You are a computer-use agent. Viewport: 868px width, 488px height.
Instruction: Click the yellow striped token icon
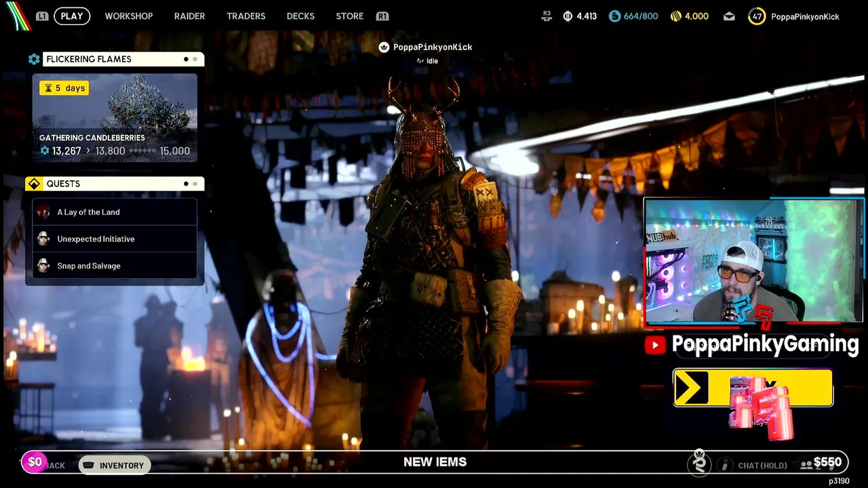[x=675, y=16]
